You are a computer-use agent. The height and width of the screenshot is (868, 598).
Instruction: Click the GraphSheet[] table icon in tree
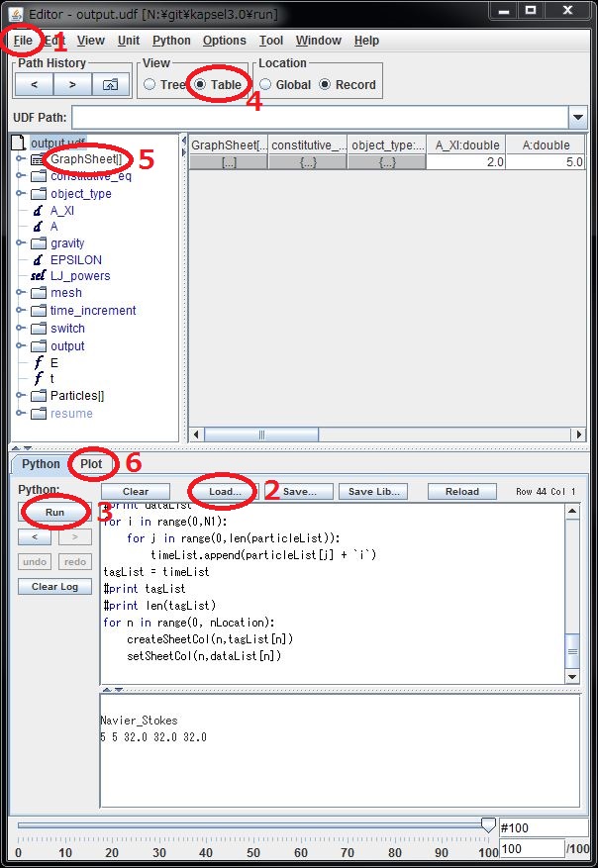pos(38,159)
